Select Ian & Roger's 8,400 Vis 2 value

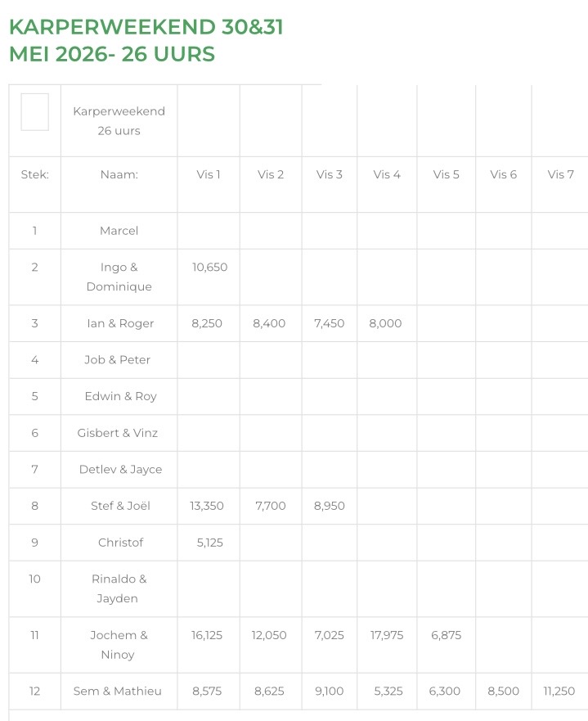pos(269,323)
